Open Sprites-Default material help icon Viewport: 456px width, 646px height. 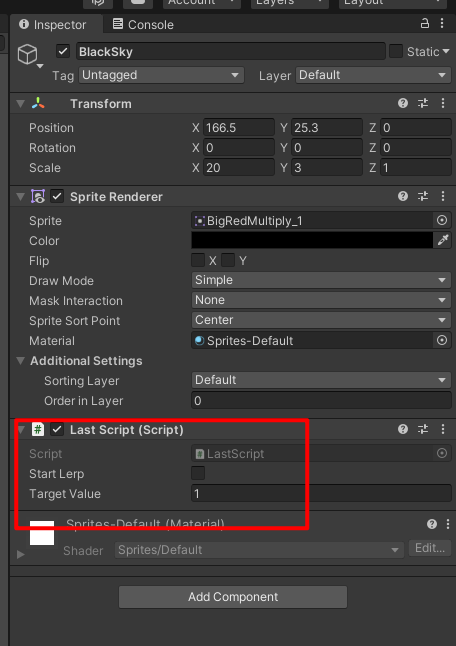tap(432, 524)
